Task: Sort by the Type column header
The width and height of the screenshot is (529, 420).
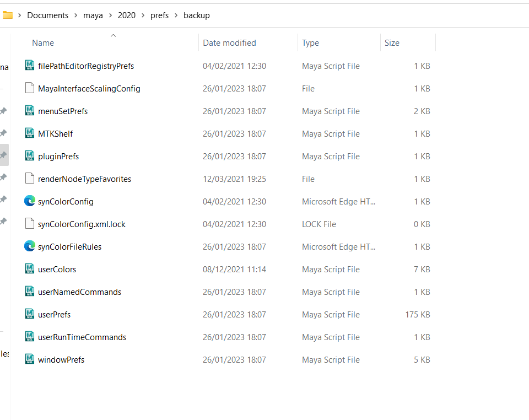Action: pos(310,43)
